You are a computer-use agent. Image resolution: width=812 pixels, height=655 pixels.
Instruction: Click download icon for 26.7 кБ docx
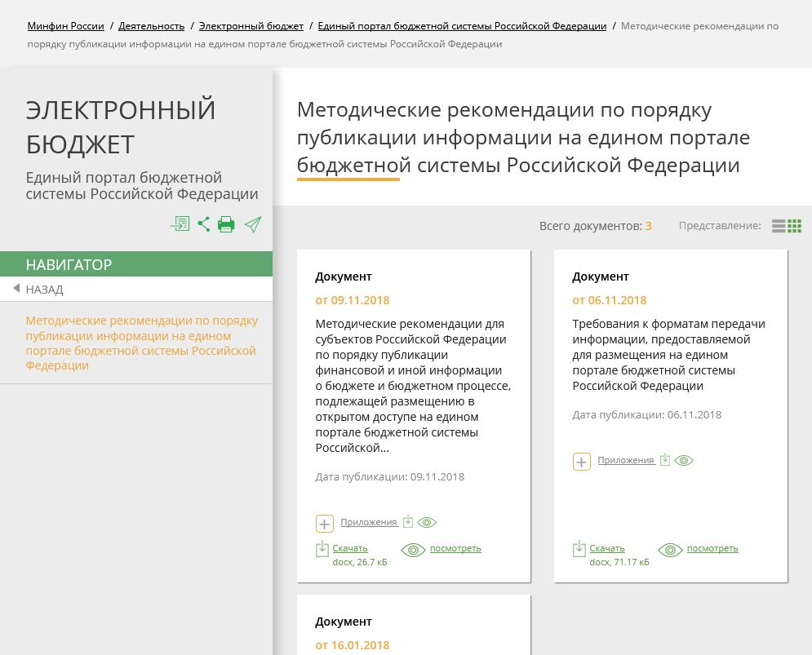tap(322, 549)
